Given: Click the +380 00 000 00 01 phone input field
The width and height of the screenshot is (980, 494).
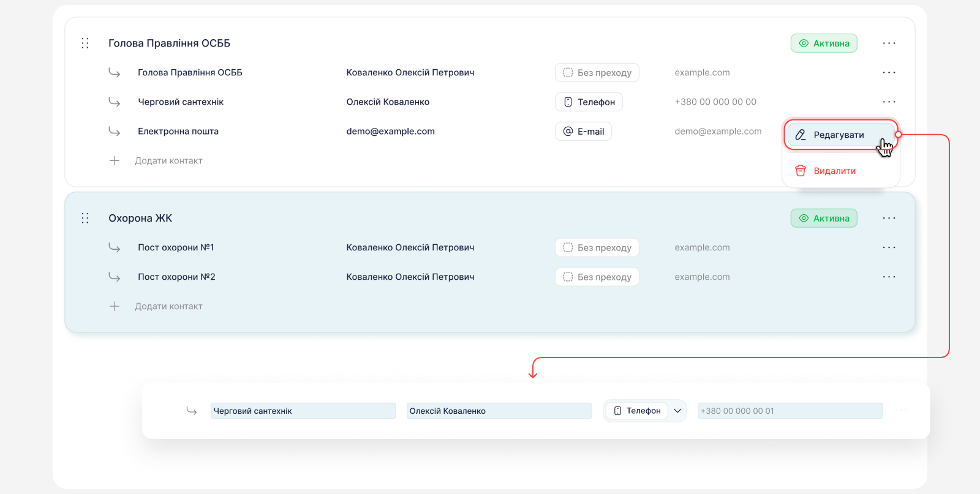Looking at the screenshot, I should click(790, 411).
